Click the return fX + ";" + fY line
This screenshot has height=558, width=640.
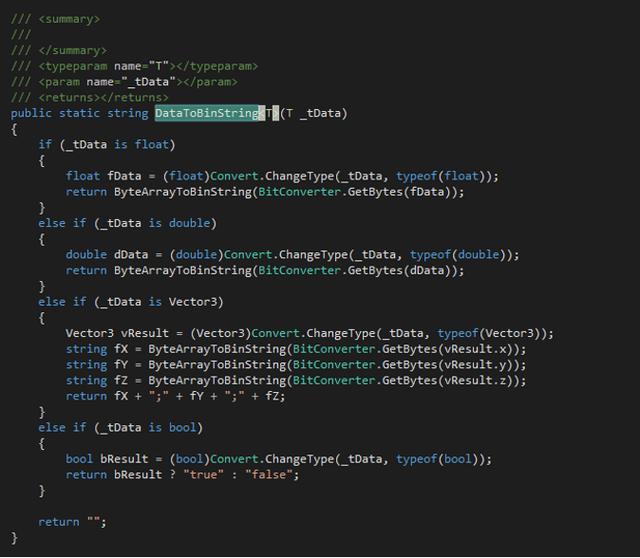[x=176, y=396]
